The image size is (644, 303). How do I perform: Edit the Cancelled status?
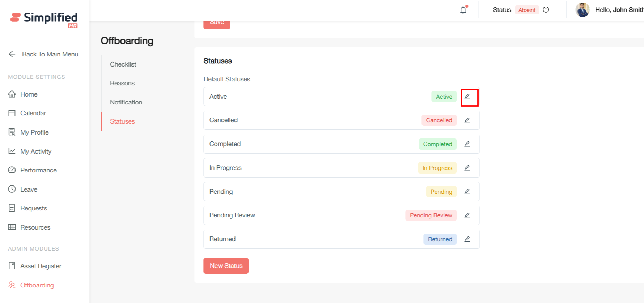(x=467, y=120)
